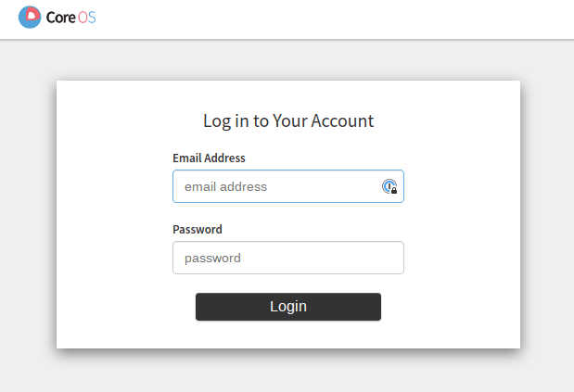Image resolution: width=574 pixels, height=392 pixels.
Task: Click the CoreOS circular logo icon
Action: pyautogui.click(x=30, y=17)
